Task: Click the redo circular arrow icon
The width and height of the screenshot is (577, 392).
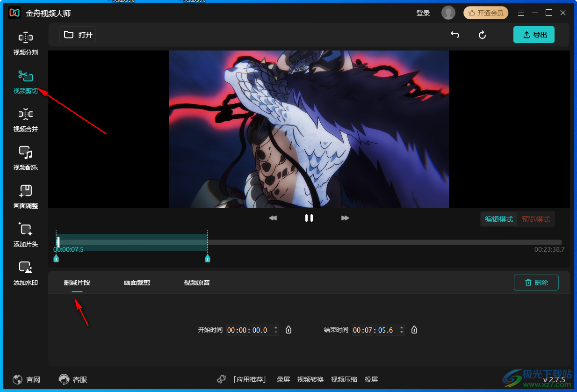Action: [483, 35]
